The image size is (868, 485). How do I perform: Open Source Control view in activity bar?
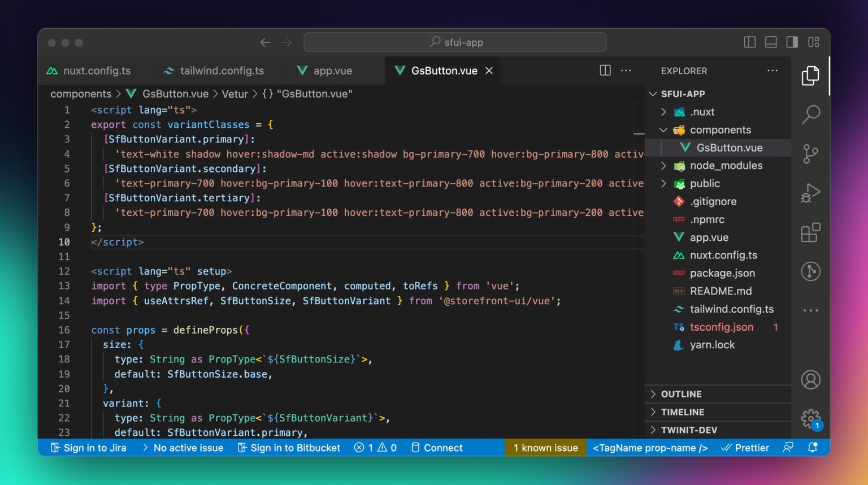(810, 154)
